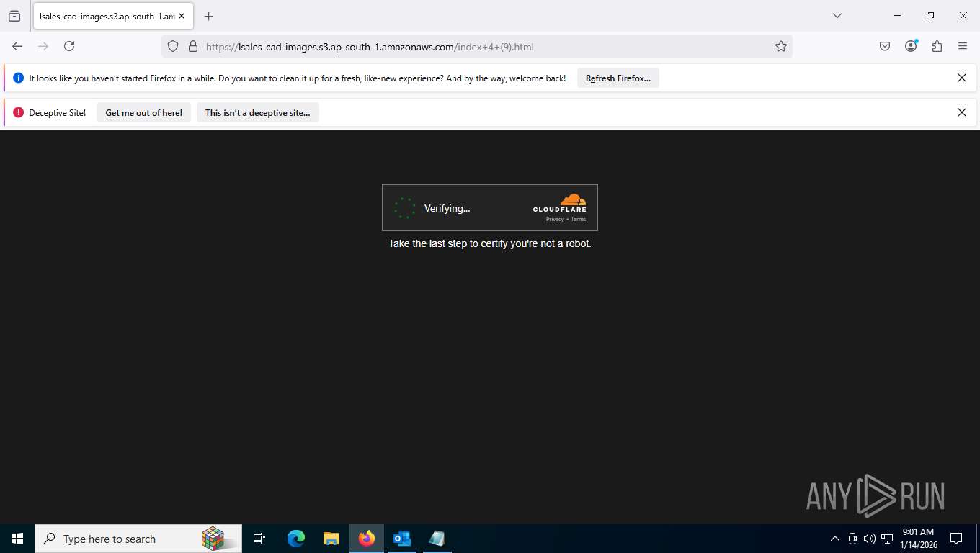Open the Extensions panel
The width and height of the screenshot is (980, 553).
click(x=937, y=46)
